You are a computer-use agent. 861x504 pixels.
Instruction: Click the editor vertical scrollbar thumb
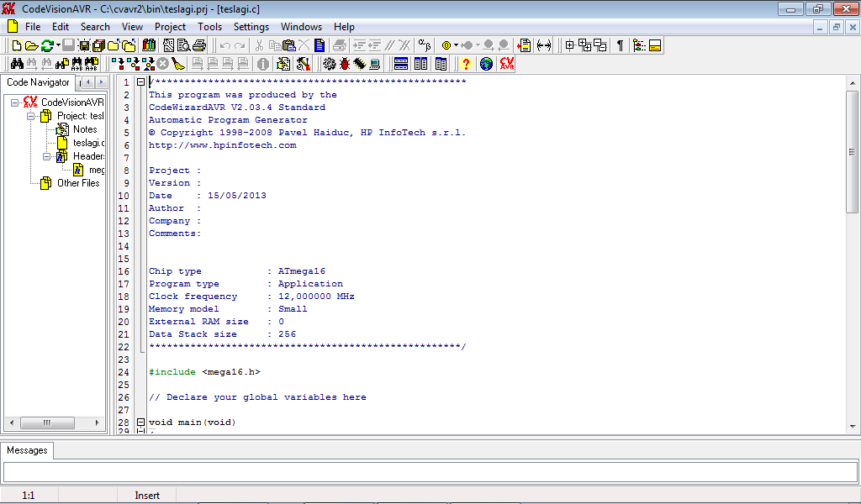[853, 151]
